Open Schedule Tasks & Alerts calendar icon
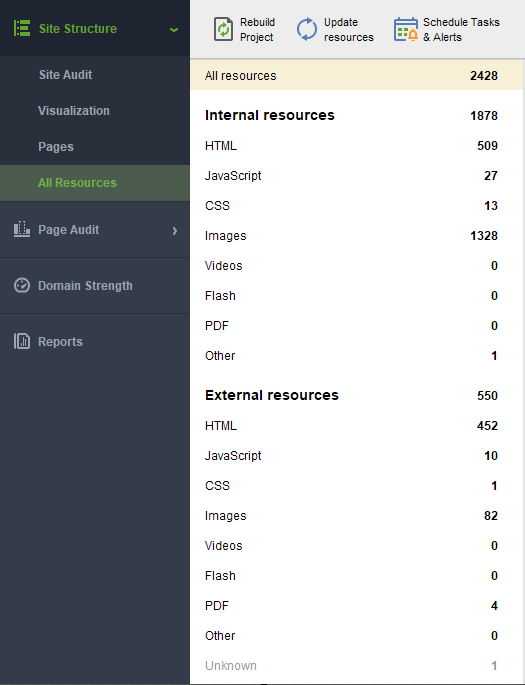This screenshot has width=525, height=685. [406, 30]
